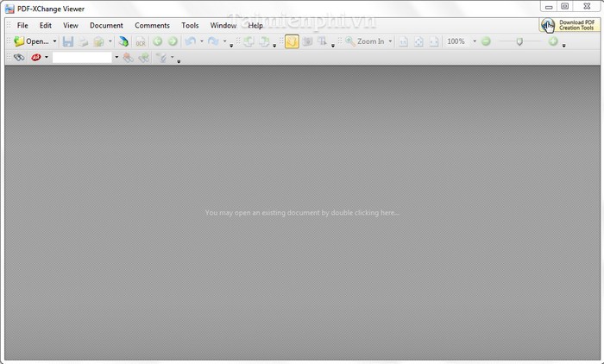The width and height of the screenshot is (604, 364).
Task: Expand the search provider dropdown arrow
Action: click(x=47, y=58)
